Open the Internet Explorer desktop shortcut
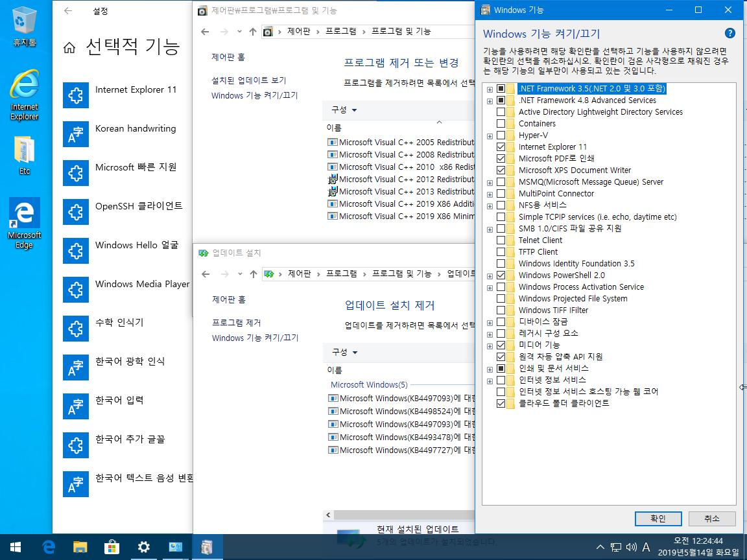This screenshot has width=747, height=560. pyautogui.click(x=24, y=95)
